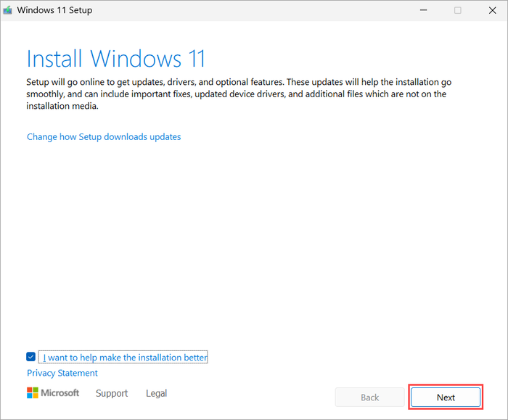Click the Microsoft wordmark text

pos(60,393)
